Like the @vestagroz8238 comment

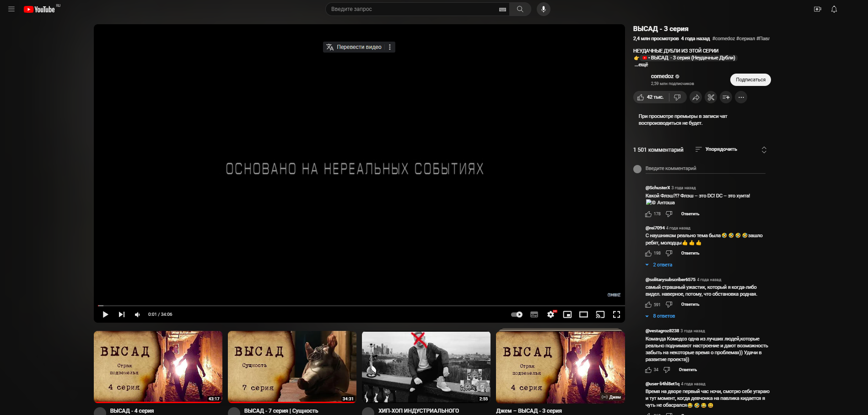(x=648, y=370)
